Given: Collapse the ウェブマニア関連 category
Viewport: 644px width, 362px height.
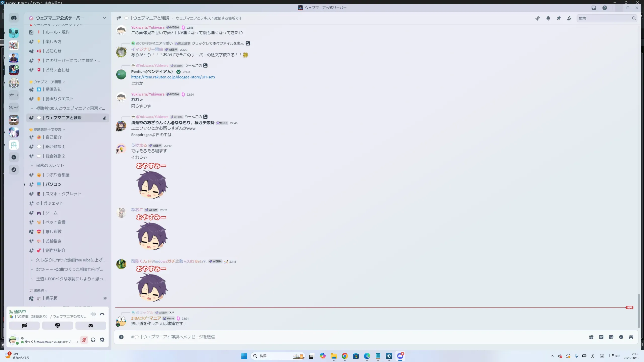Looking at the screenshot, I should [47, 82].
